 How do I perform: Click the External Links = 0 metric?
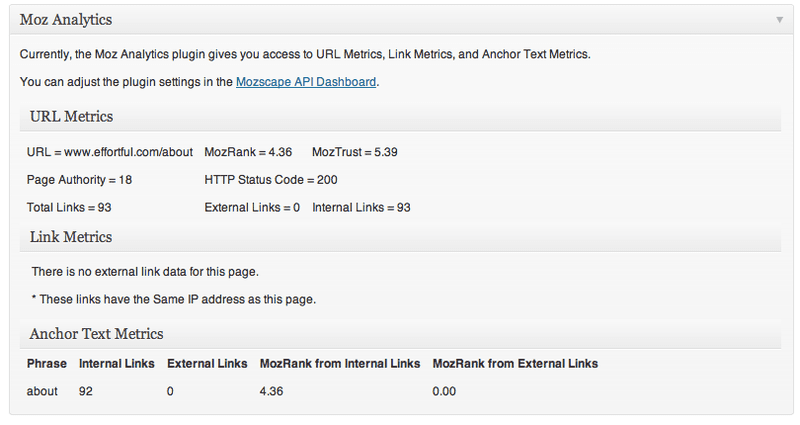coord(252,208)
